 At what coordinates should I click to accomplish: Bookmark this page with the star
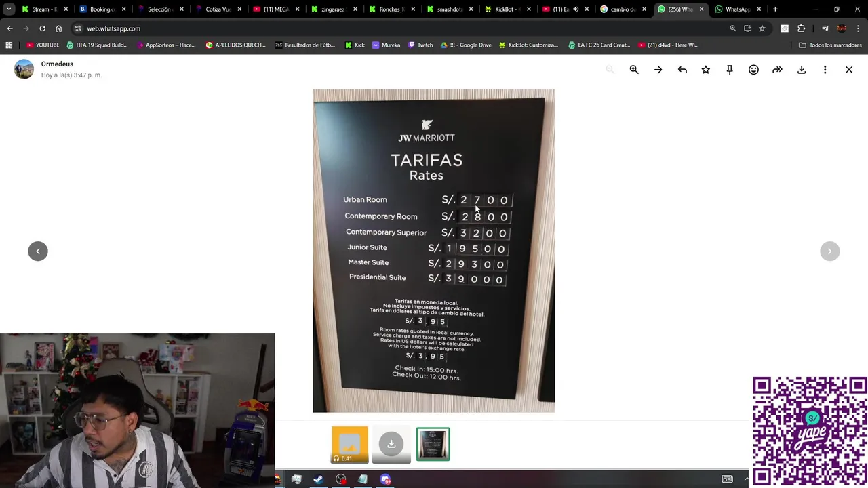pos(762,28)
